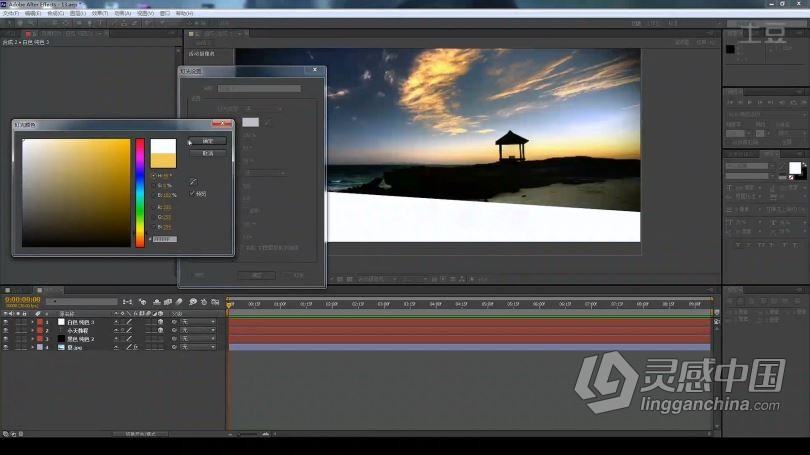Pick the eyedropper in color picker dialog
This screenshot has height=455, width=810.
click(x=193, y=181)
